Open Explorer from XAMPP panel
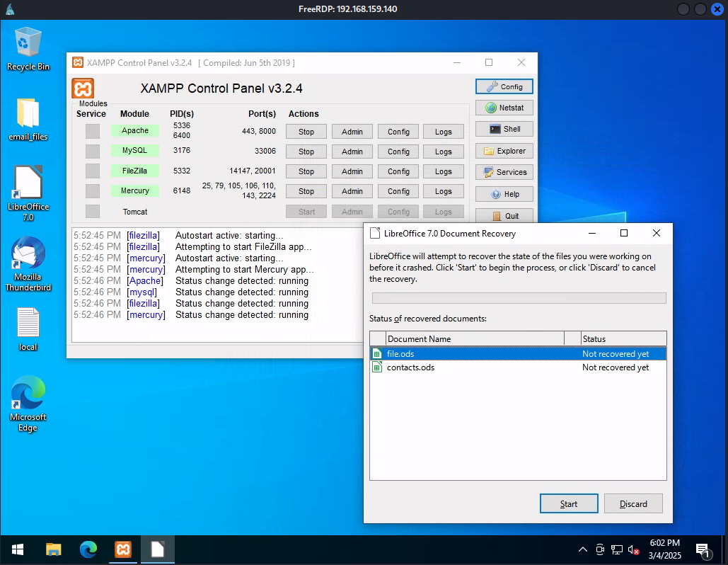The width and height of the screenshot is (728, 565). 504,151
